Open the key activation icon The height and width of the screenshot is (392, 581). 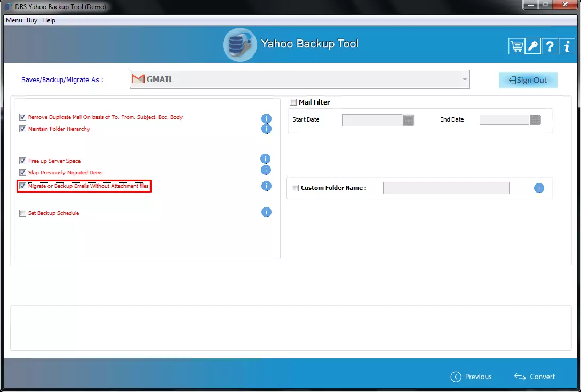click(533, 46)
